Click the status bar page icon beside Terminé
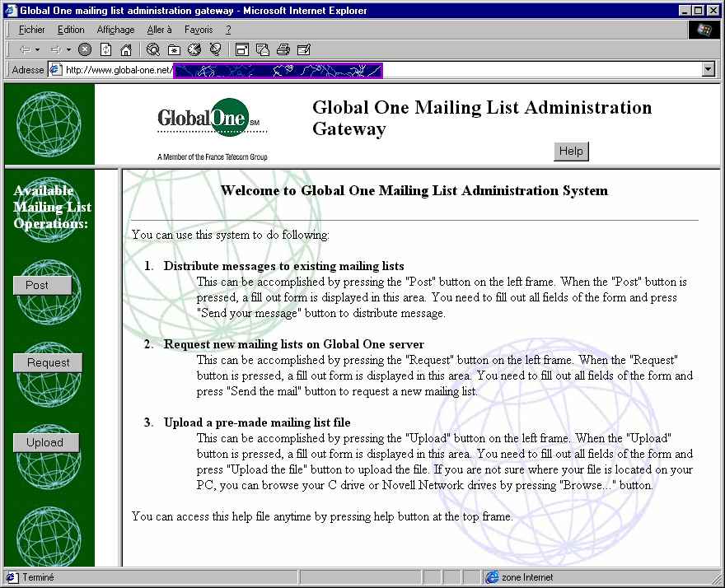Screen dimensions: 725x588 tap(12, 577)
